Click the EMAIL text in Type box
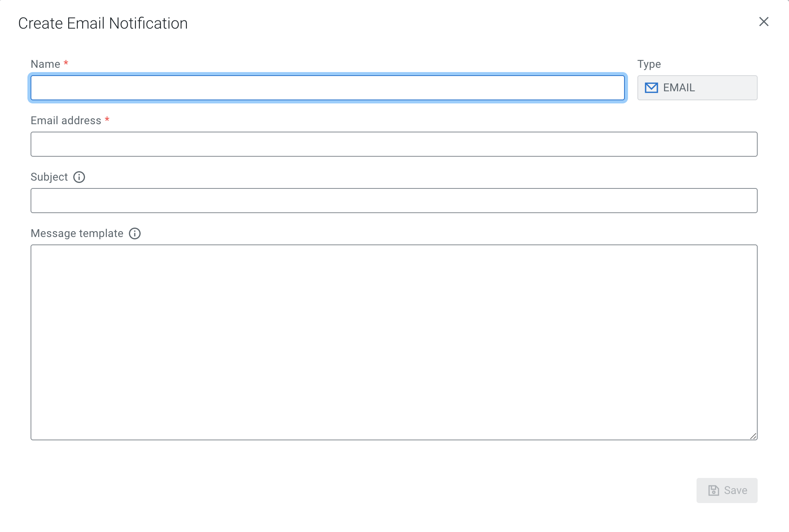 point(679,88)
